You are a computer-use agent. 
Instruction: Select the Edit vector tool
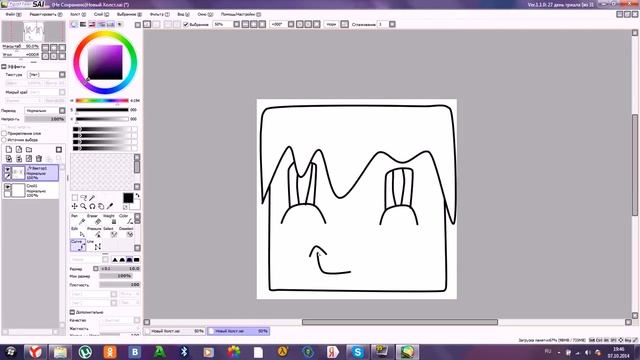78,232
